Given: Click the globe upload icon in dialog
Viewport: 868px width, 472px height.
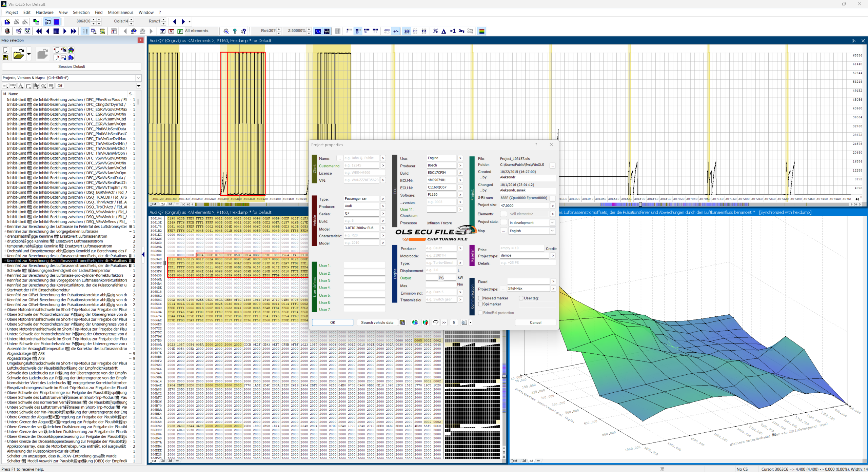Looking at the screenshot, I should (426, 322).
